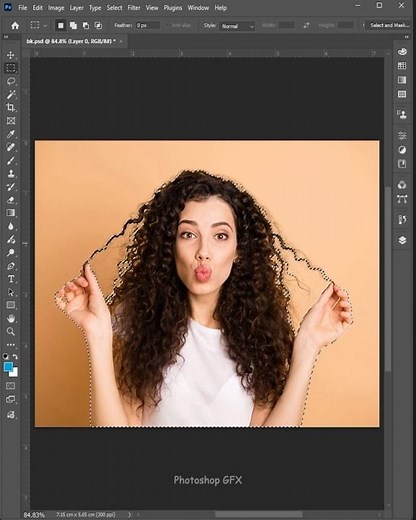Click the Select and Mask button
Image resolution: width=416 pixels, height=520 pixels.
pos(389,25)
